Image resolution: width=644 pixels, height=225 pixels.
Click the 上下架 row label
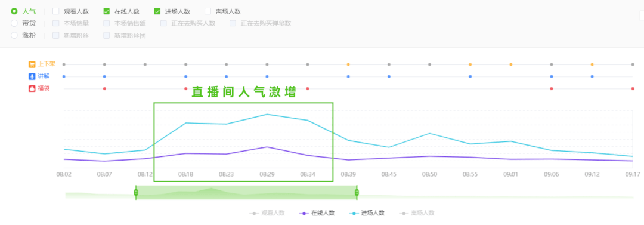(x=47, y=64)
